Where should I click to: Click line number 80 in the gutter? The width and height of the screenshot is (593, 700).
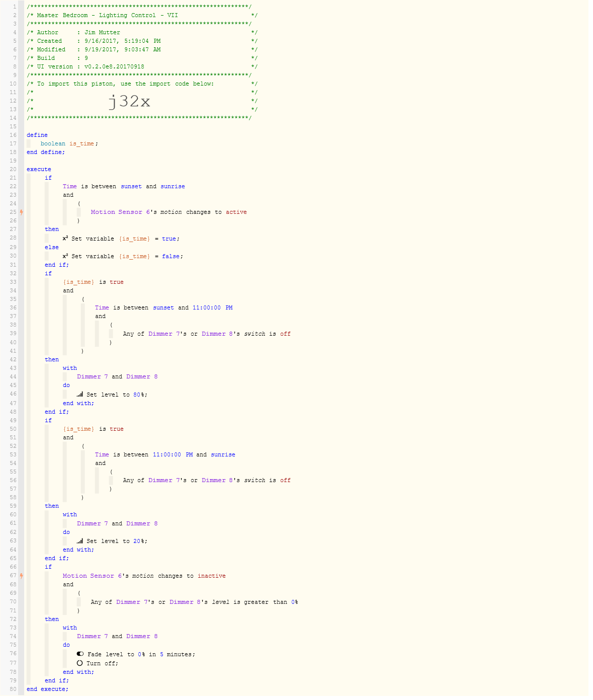point(13,689)
